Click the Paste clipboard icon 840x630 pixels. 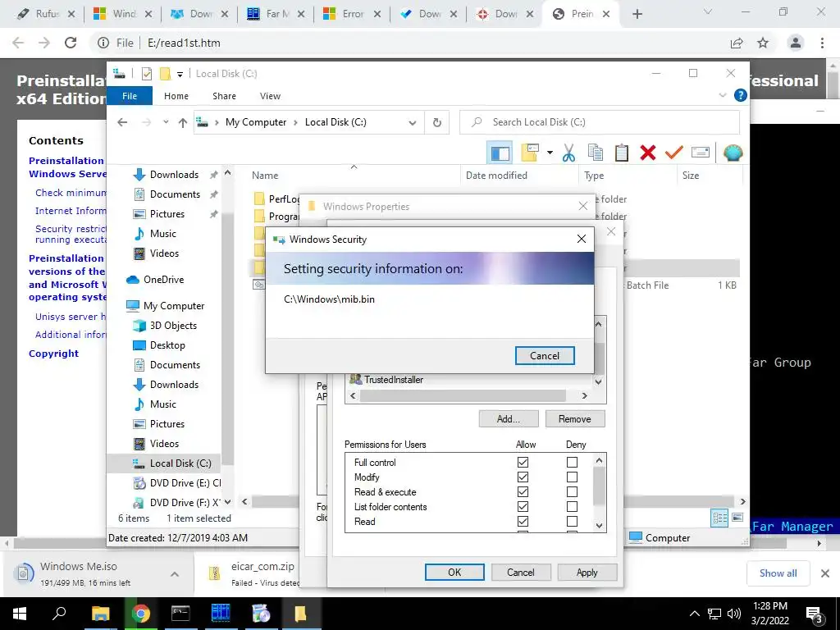tap(622, 153)
